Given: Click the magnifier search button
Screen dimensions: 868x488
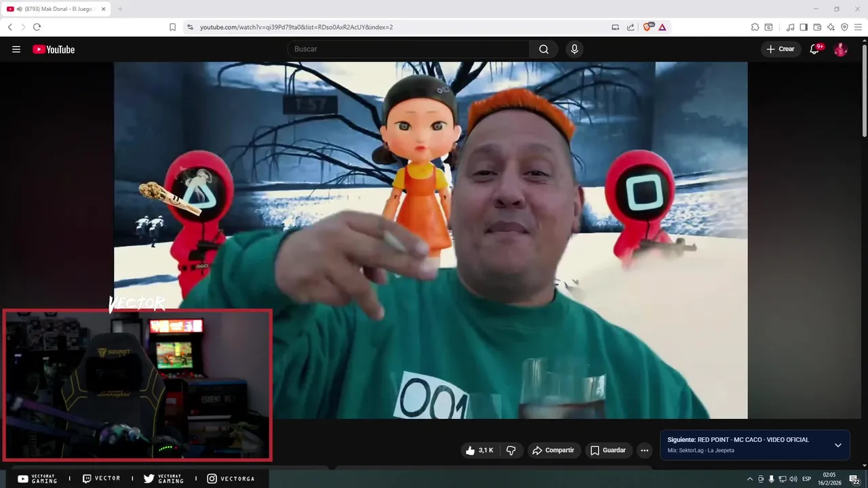Looking at the screenshot, I should coord(544,49).
